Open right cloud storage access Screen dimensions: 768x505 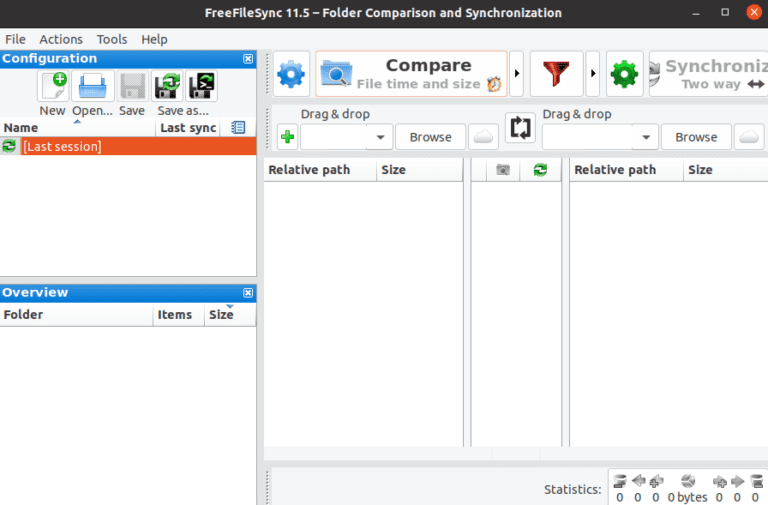pos(749,137)
